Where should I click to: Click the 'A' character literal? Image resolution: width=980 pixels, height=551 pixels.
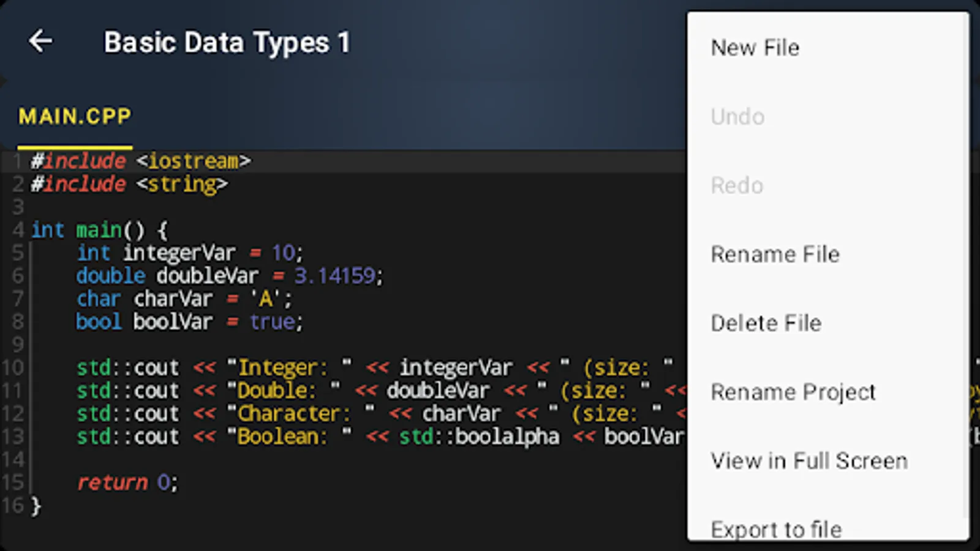[265, 298]
